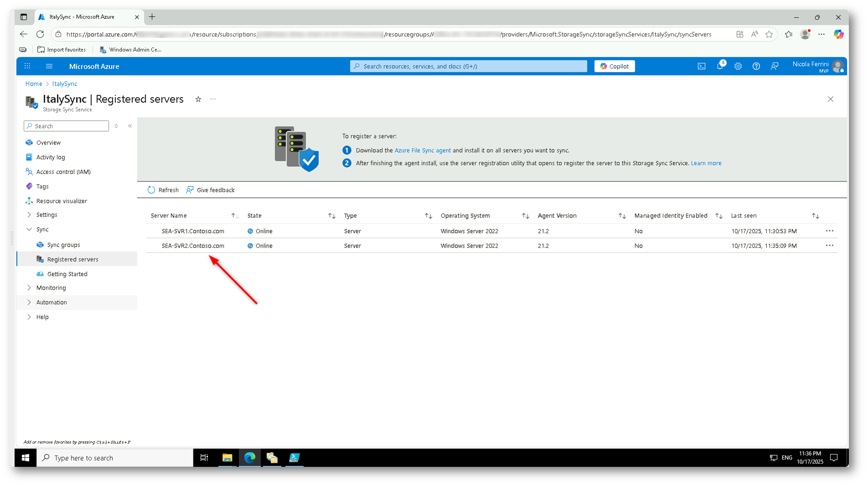Image resolution: width=868 pixels, height=486 pixels.
Task: Open Sync groups menu item
Action: (x=63, y=245)
